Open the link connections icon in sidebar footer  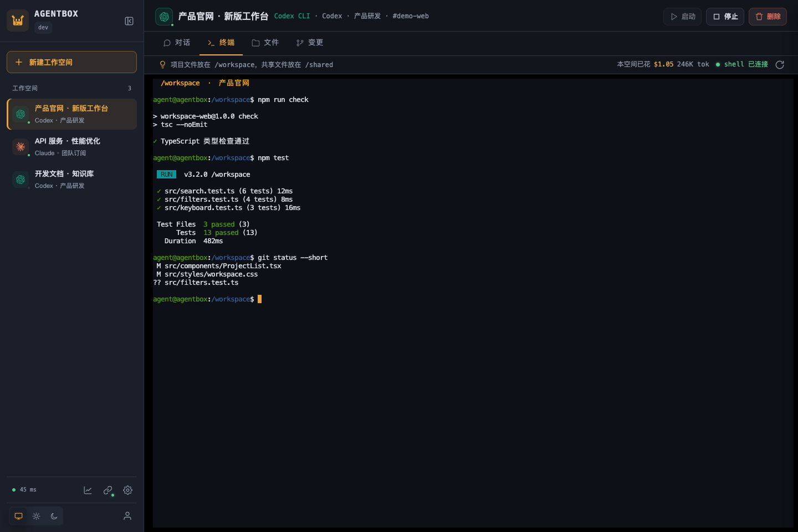coord(108,490)
